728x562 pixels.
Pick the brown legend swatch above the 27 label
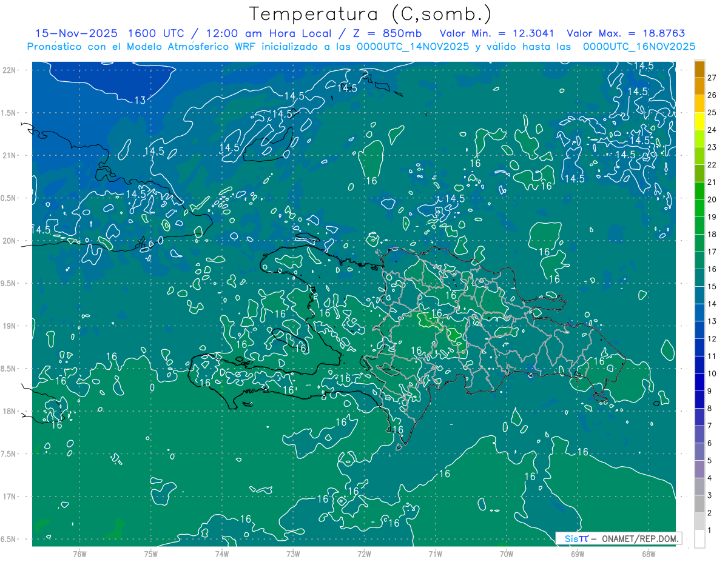(699, 69)
